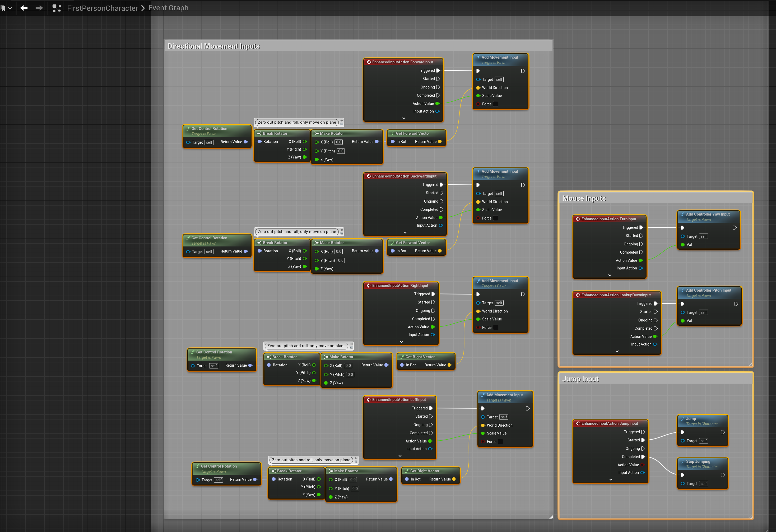Image resolution: width=776 pixels, height=532 pixels.
Task: Click the Action Value pin on TurnInput node
Action: tap(640, 260)
